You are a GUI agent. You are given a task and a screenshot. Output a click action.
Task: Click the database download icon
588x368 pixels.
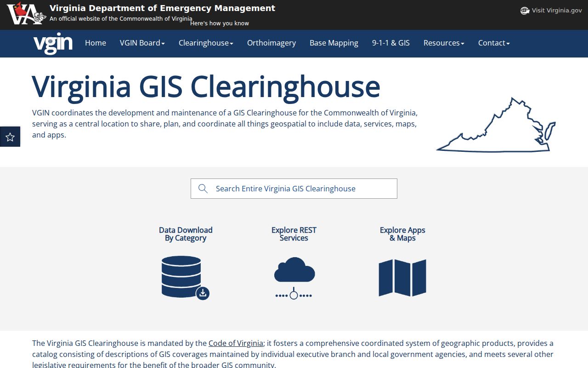186,278
